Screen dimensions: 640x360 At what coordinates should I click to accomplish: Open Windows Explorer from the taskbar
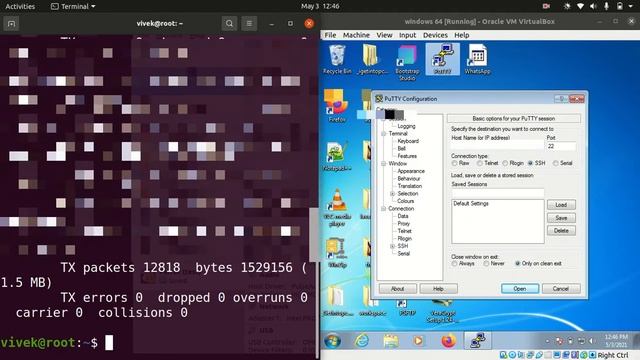coord(391,340)
